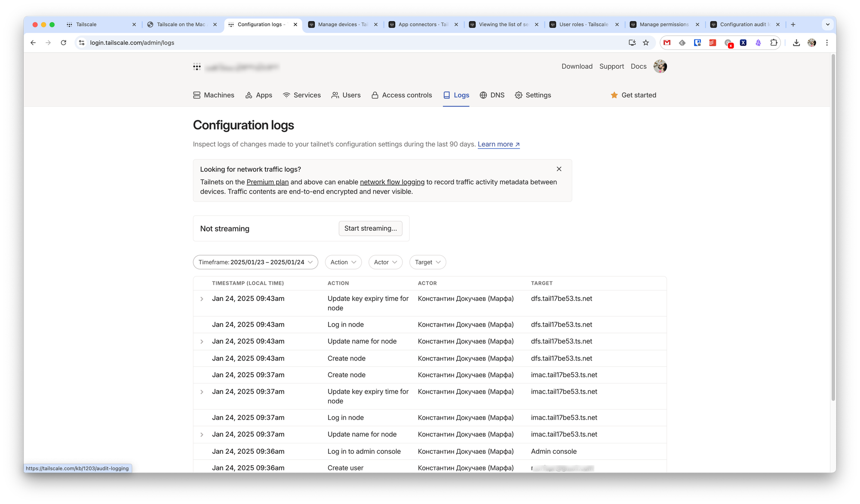Switch to the Access controls tab
Viewport: 860px width, 504px height.
[x=402, y=95]
